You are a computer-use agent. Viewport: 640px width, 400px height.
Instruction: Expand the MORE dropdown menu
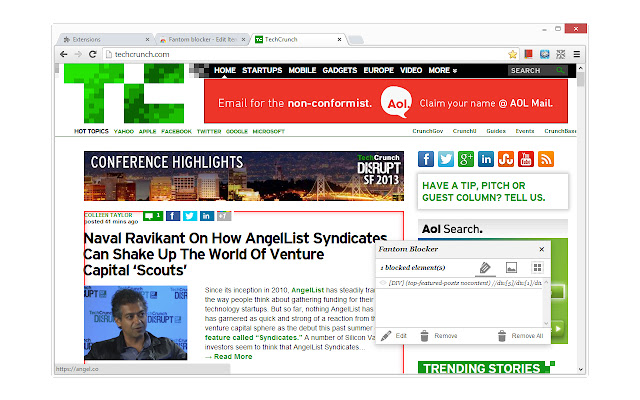coord(442,70)
